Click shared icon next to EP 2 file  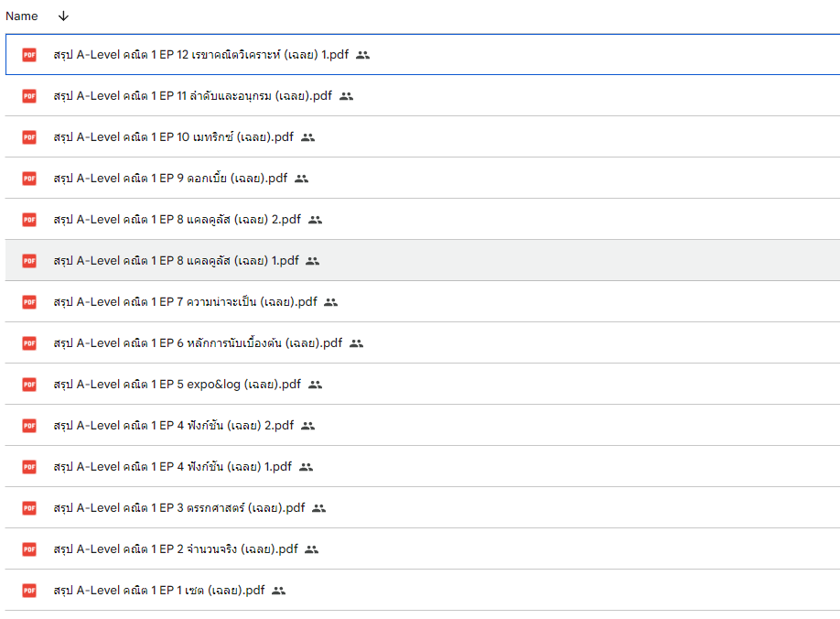pyautogui.click(x=311, y=549)
